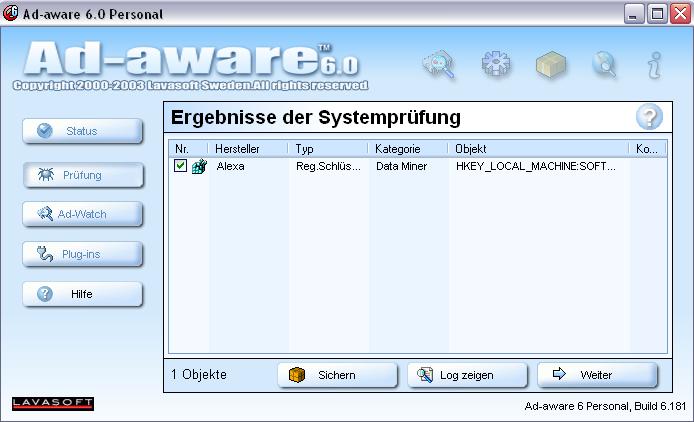Click Weiter to continue

(x=598, y=375)
